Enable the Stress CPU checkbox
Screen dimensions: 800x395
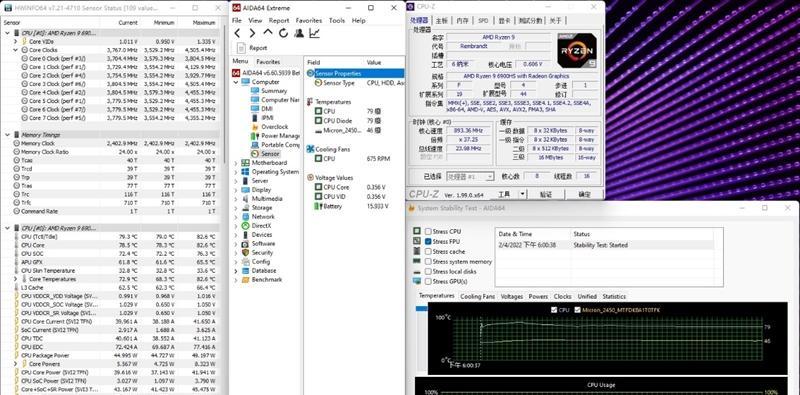pyautogui.click(x=428, y=232)
